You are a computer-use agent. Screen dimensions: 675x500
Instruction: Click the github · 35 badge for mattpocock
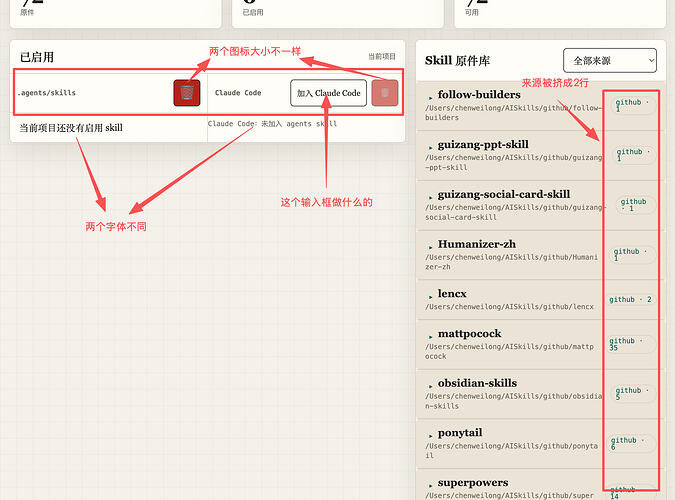tap(630, 344)
